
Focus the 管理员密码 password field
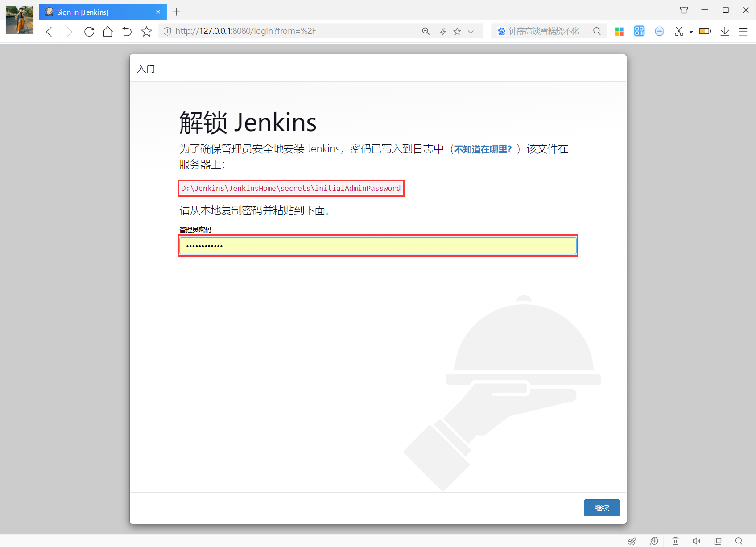(378, 246)
